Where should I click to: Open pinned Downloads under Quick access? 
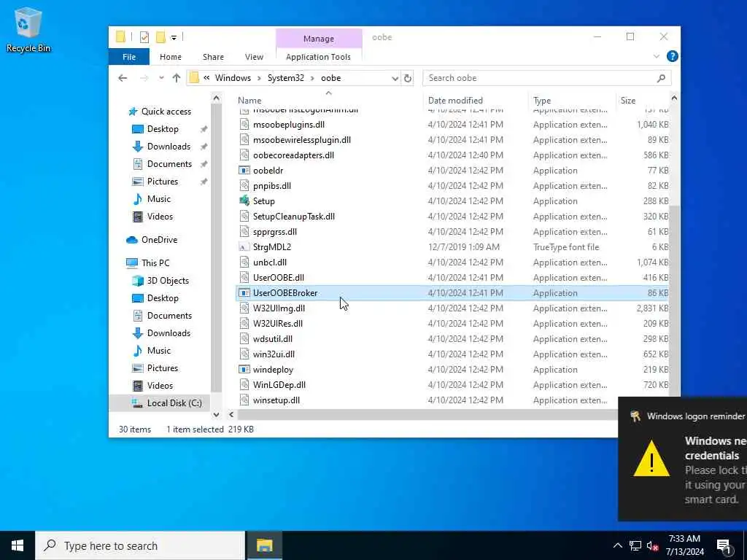tap(169, 147)
